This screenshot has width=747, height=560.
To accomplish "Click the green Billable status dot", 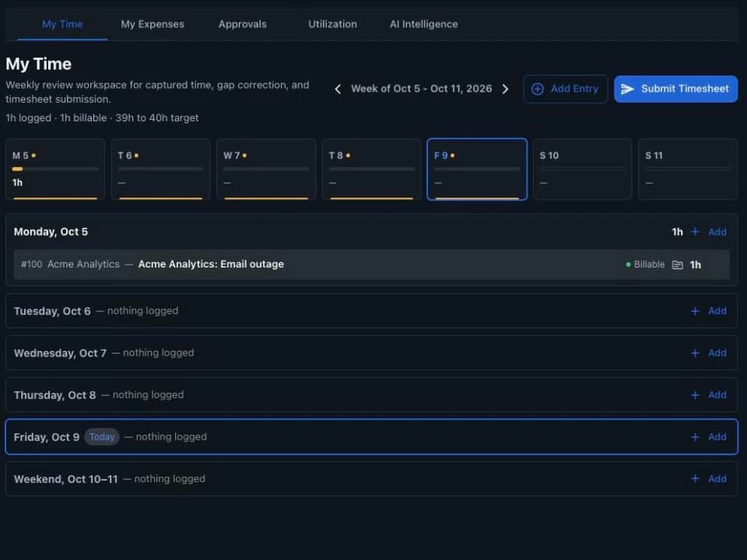I will (628, 264).
